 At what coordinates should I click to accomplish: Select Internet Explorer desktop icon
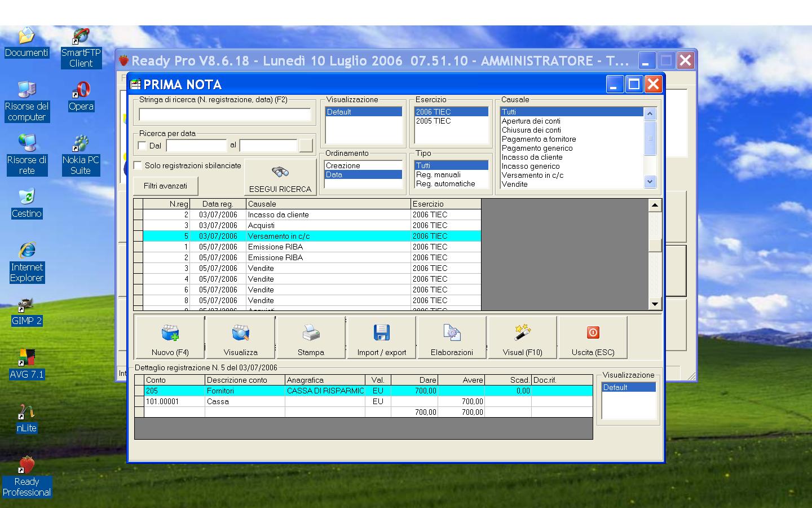27,262
